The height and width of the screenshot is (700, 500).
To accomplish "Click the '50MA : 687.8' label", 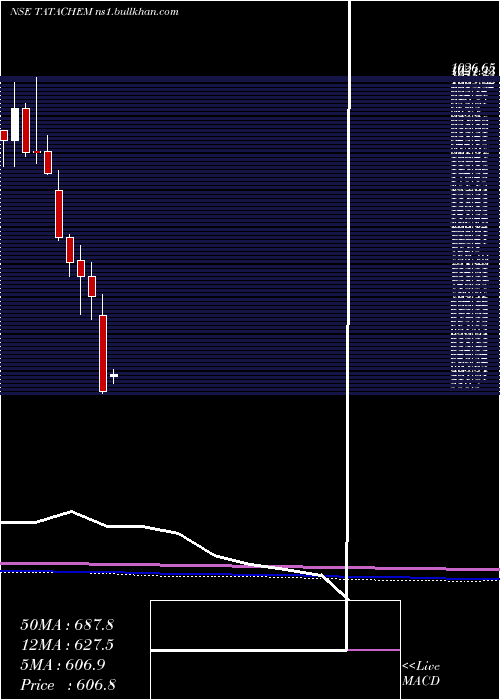I will (67, 625).
